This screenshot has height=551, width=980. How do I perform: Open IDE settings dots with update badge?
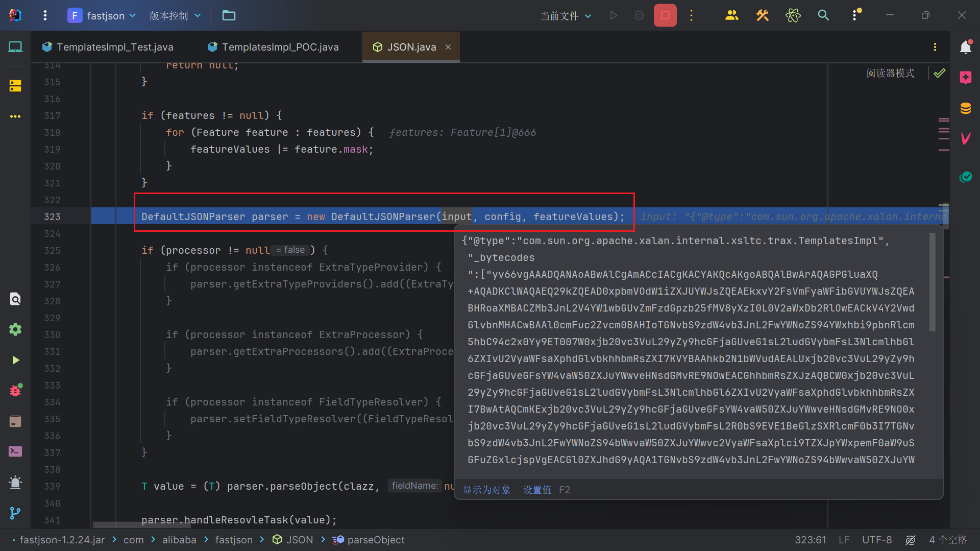855,15
